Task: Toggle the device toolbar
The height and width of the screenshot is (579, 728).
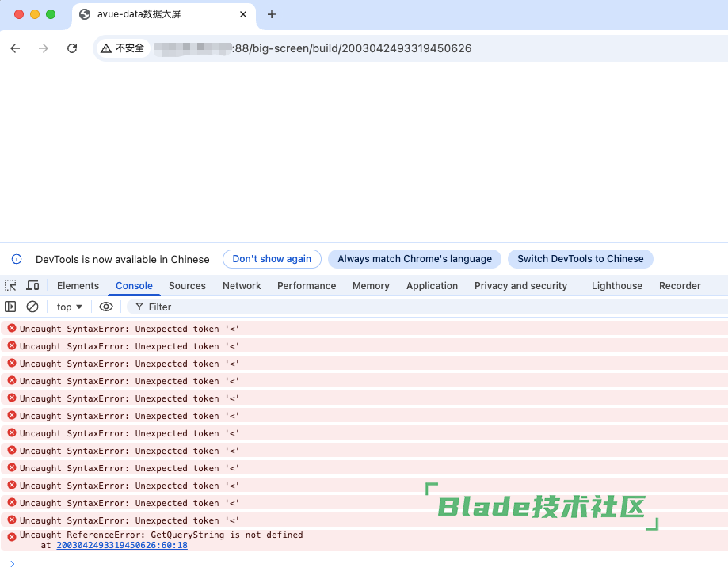Action: [31, 285]
